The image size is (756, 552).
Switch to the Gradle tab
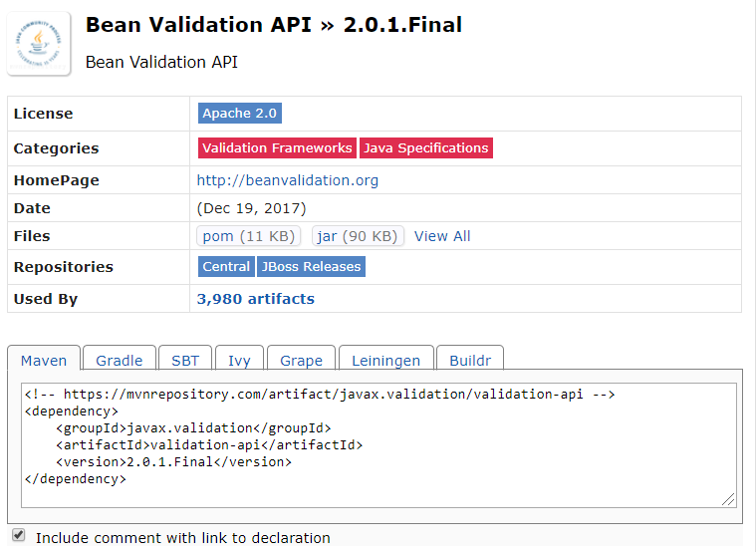tap(120, 360)
